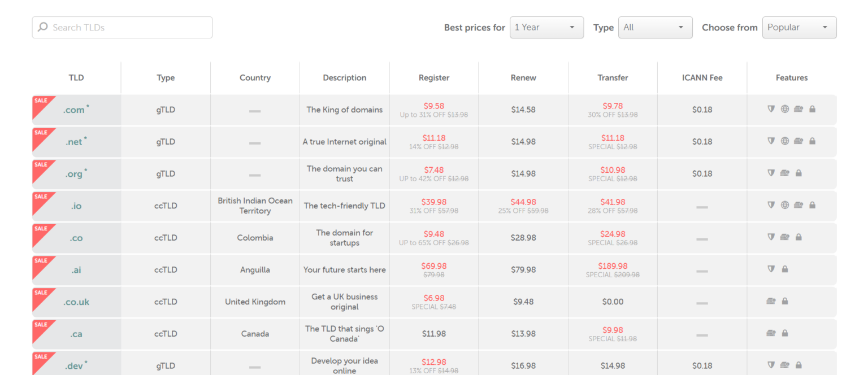Image resolution: width=868 pixels, height=375 pixels.
Task: Select the .ca domain link
Action: [75, 333]
